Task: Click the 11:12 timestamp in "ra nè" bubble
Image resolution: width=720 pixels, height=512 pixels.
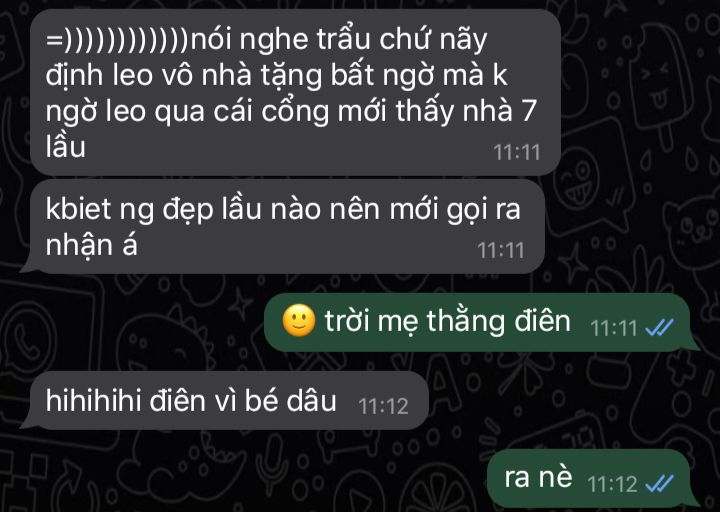Action: point(612,484)
